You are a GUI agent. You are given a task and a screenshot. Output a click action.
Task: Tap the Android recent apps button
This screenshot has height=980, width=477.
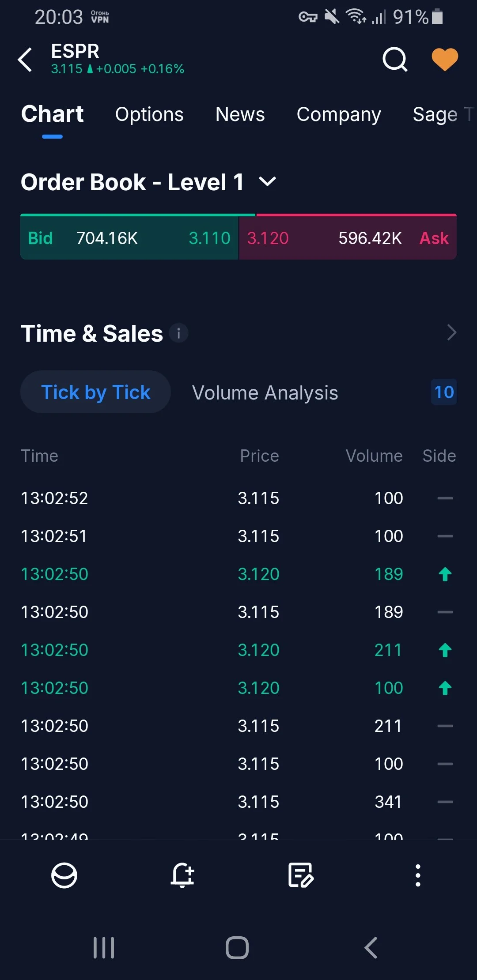104,948
